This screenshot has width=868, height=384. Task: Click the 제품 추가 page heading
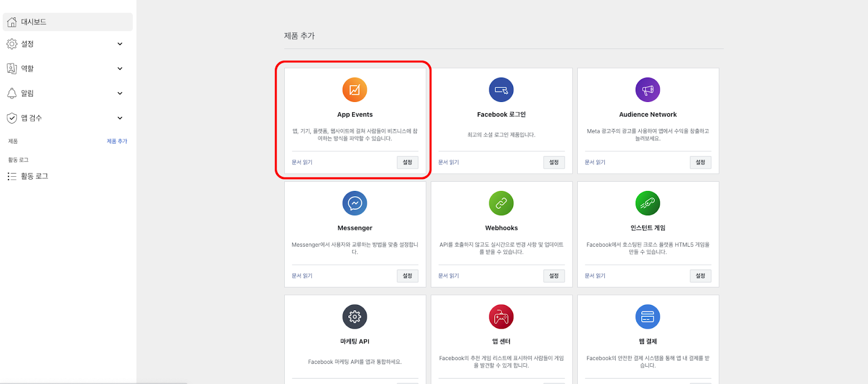(x=299, y=36)
